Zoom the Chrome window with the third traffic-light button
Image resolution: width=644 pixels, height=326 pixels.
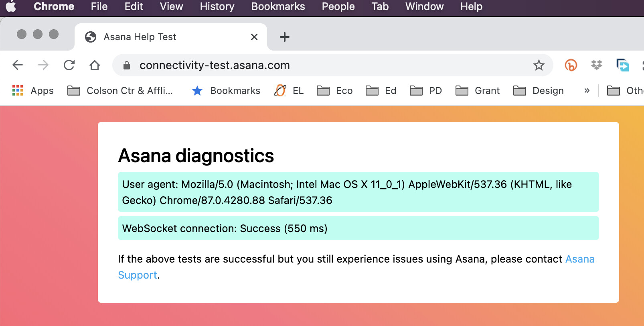coord(54,34)
